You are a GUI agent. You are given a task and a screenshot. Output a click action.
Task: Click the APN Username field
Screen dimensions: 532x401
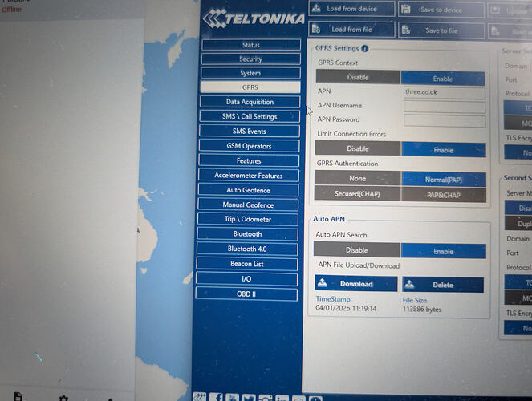[444, 106]
